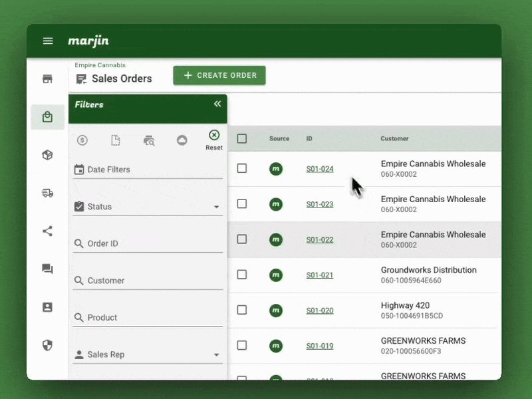Open the contacts icon in sidebar
This screenshot has width=532, height=399.
click(47, 307)
